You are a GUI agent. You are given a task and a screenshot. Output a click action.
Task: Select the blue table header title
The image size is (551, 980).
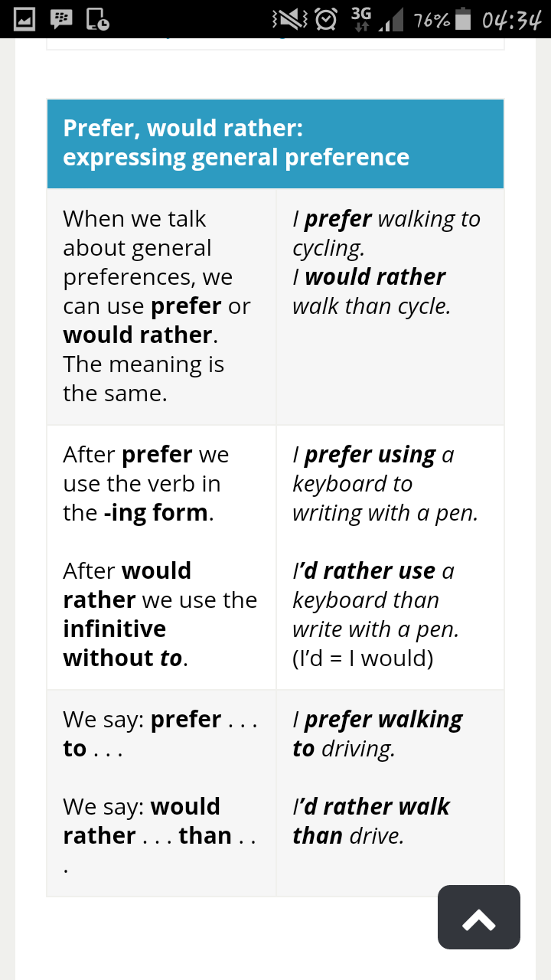[x=236, y=142]
